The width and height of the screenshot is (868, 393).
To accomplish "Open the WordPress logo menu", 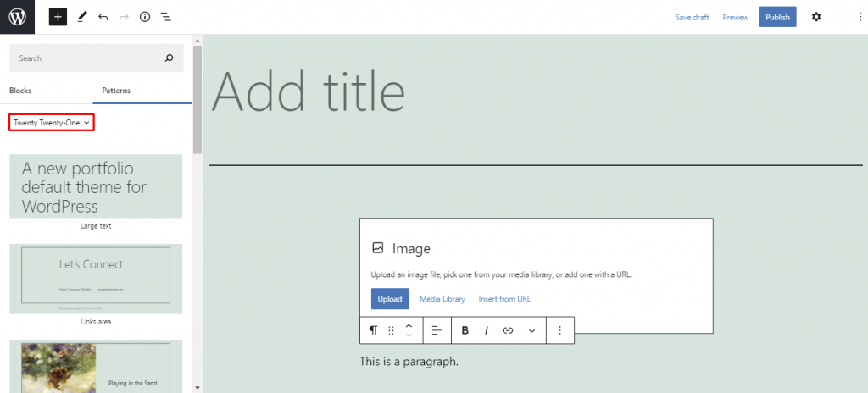I will 17,17.
